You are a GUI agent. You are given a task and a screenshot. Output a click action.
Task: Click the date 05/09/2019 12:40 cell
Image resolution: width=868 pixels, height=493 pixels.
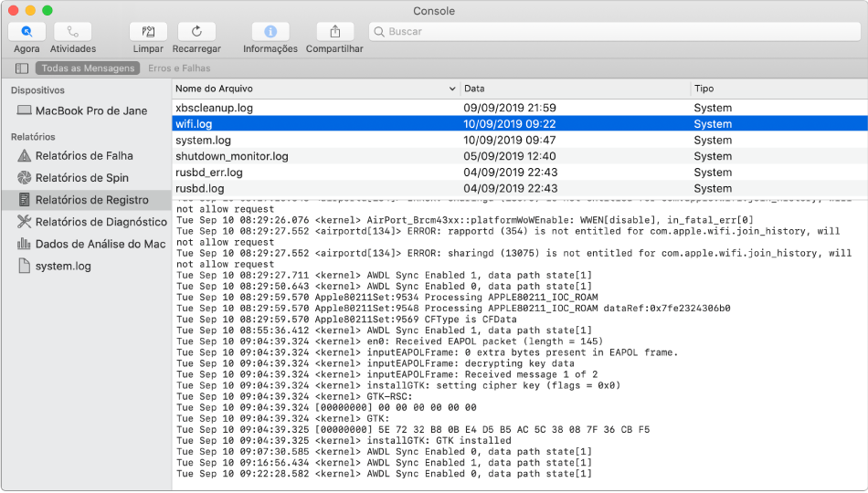click(509, 156)
